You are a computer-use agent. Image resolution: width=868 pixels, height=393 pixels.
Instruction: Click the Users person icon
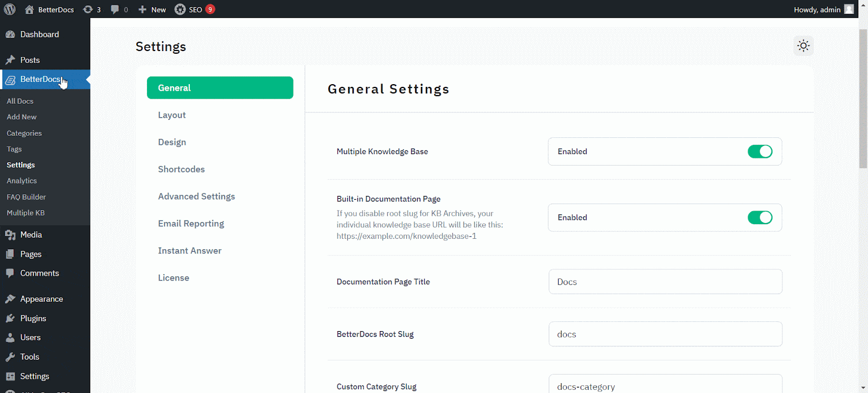click(x=10, y=337)
